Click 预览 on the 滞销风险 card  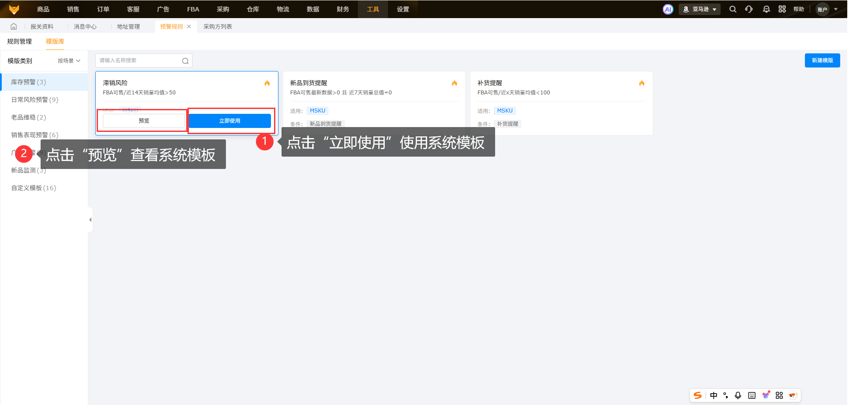coord(144,121)
